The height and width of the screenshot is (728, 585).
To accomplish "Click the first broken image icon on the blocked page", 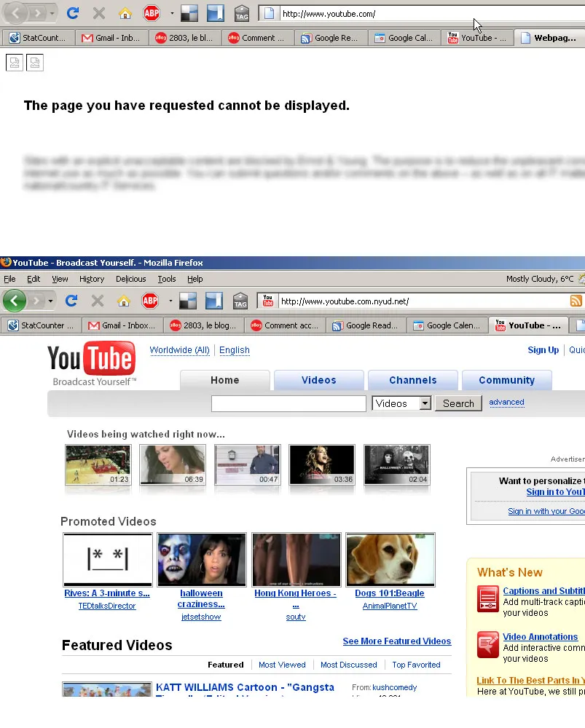I will [x=15, y=62].
